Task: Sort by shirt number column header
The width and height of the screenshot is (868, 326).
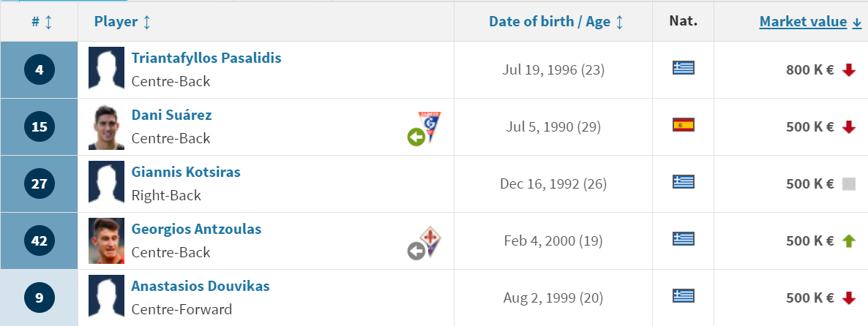Action: point(42,21)
